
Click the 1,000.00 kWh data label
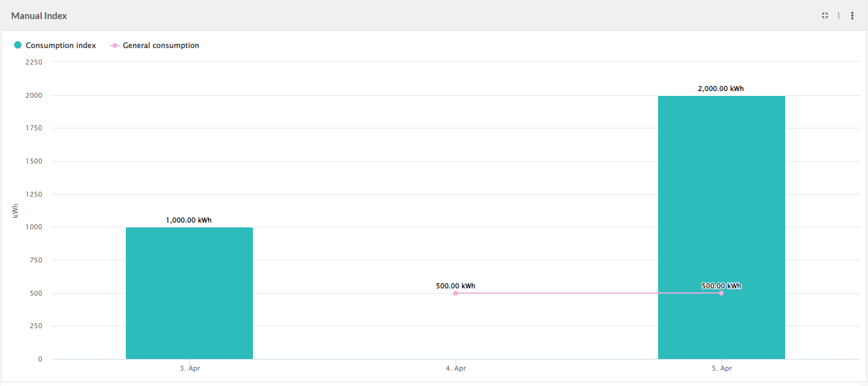pos(189,220)
